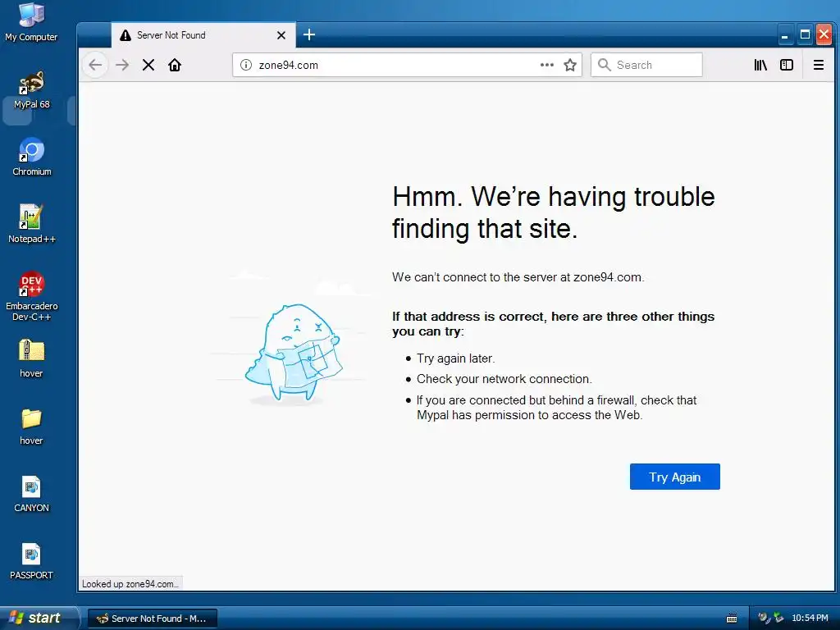This screenshot has width=840, height=630.
Task: Click 'Check your network connection.' bullet
Action: [x=504, y=379]
